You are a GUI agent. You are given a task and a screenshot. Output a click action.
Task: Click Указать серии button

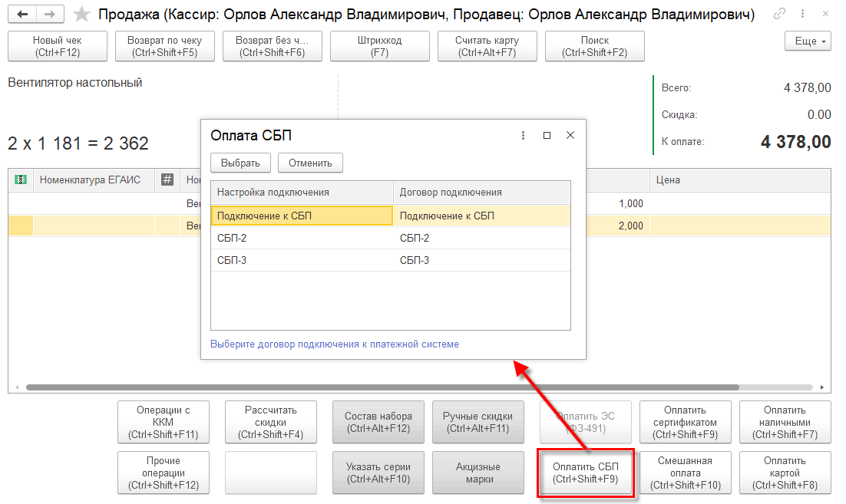[x=378, y=473]
